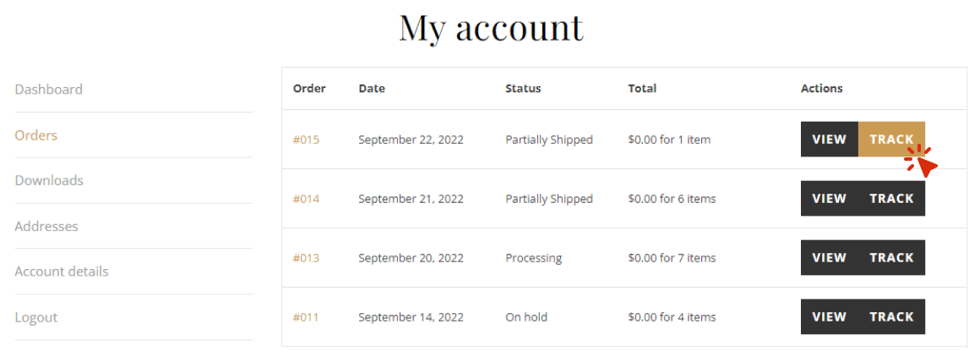Open order #013 link
This screenshot has width=980, height=357.
pyautogui.click(x=306, y=258)
